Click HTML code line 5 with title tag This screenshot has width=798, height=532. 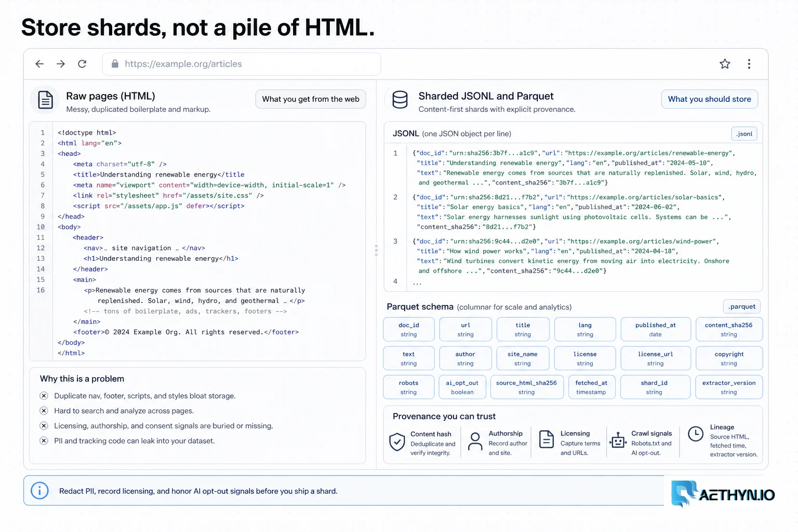point(158,175)
